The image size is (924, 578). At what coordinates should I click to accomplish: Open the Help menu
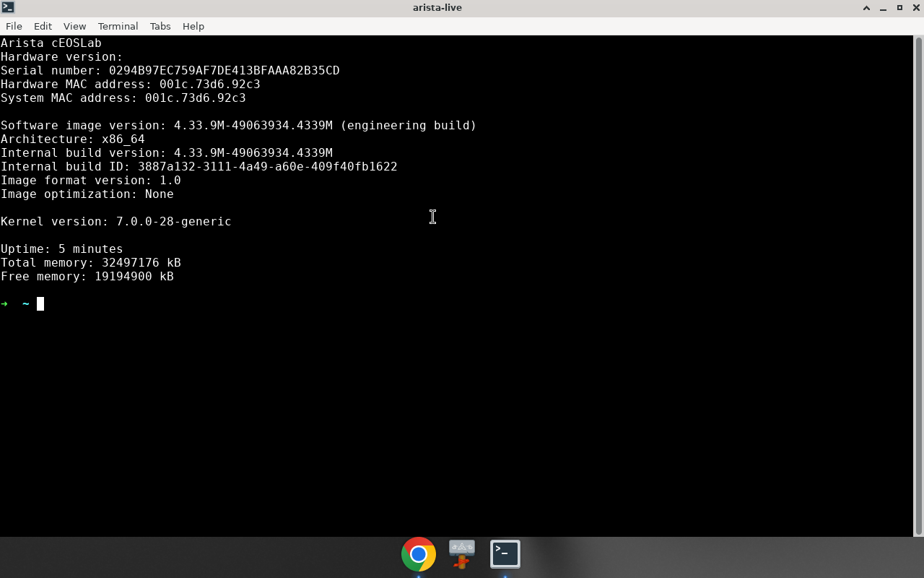coord(193,26)
